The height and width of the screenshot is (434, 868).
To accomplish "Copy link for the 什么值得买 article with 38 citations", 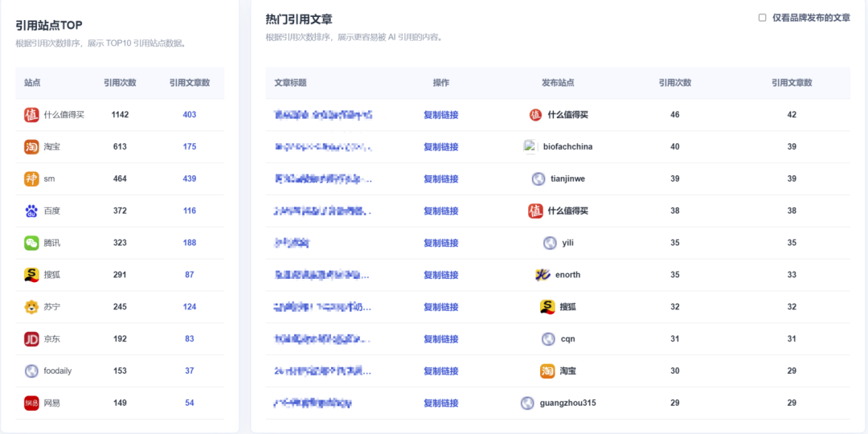I will [440, 211].
